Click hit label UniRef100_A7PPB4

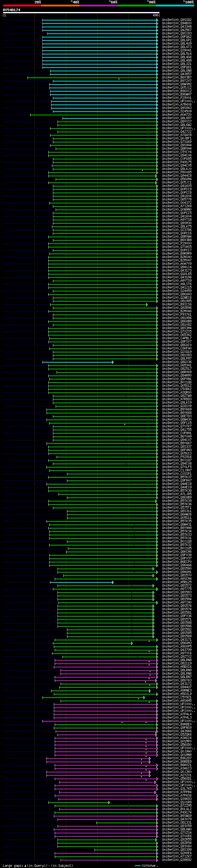pyautogui.click(x=177, y=792)
